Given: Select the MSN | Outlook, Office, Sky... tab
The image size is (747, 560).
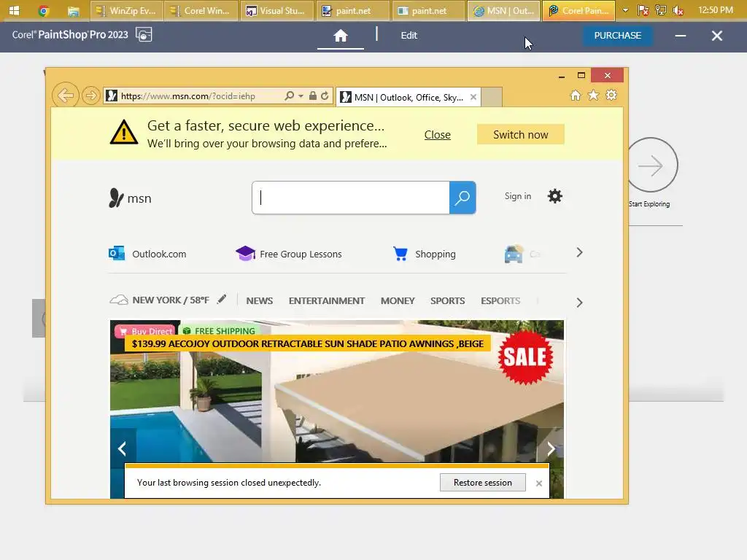Looking at the screenshot, I should coord(407,98).
